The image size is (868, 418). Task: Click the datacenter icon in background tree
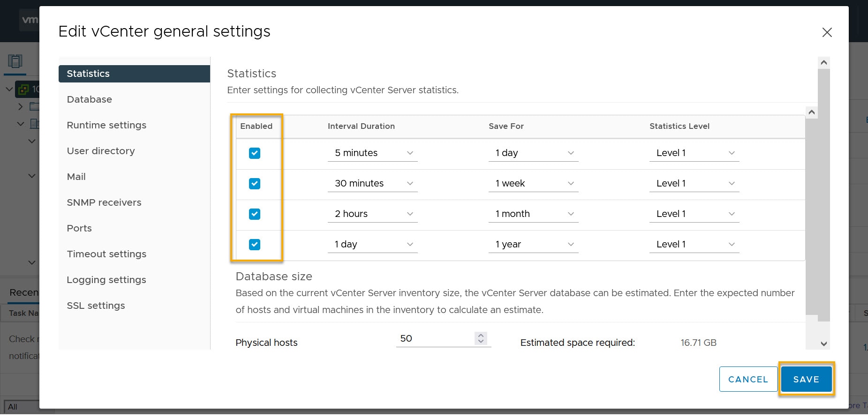click(x=34, y=124)
